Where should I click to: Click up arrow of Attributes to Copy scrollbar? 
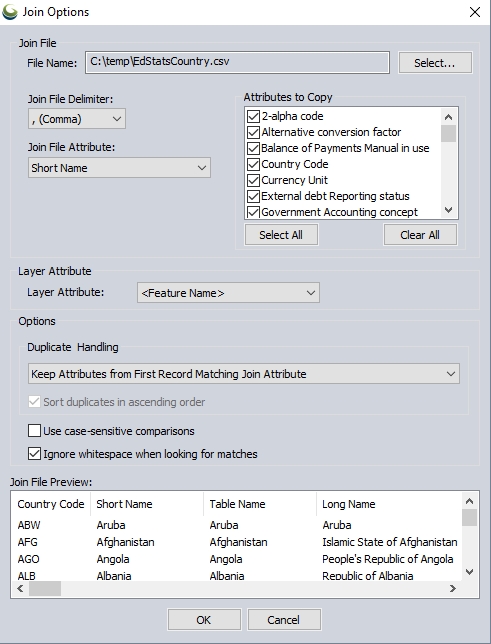tap(449, 117)
